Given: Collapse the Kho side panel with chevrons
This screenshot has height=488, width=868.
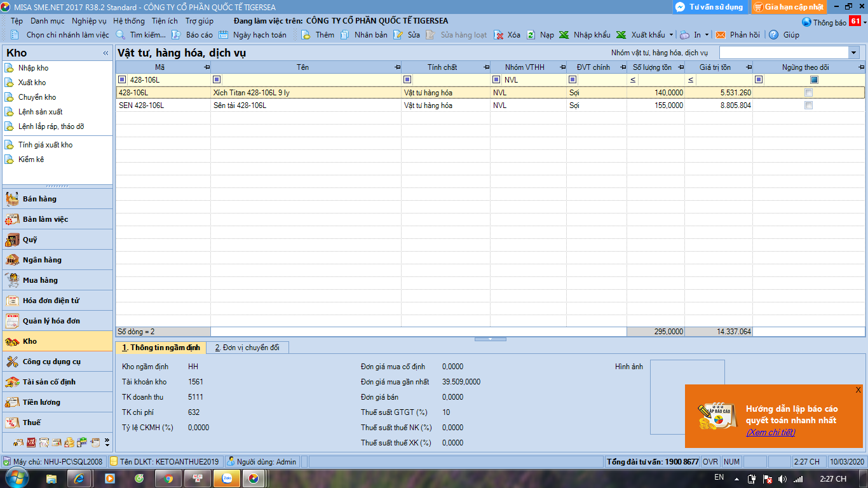Looking at the screenshot, I should (x=105, y=53).
